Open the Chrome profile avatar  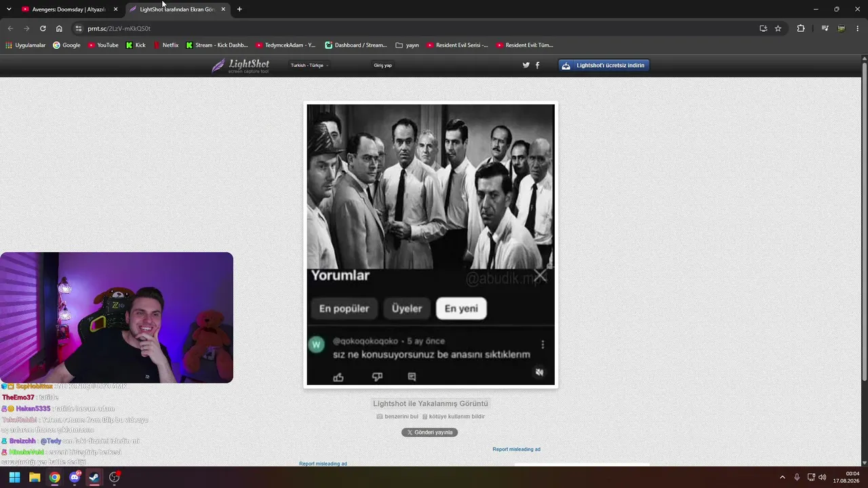coord(842,28)
